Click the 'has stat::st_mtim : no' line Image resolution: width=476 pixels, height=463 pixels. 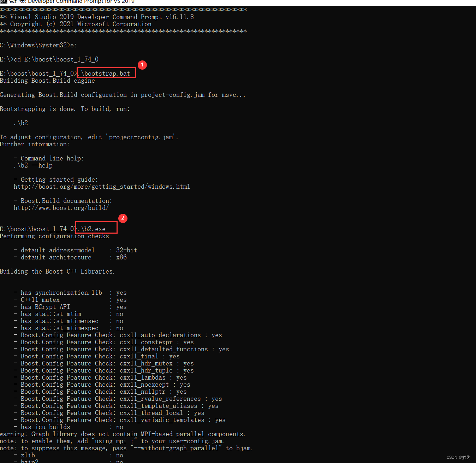point(69,314)
